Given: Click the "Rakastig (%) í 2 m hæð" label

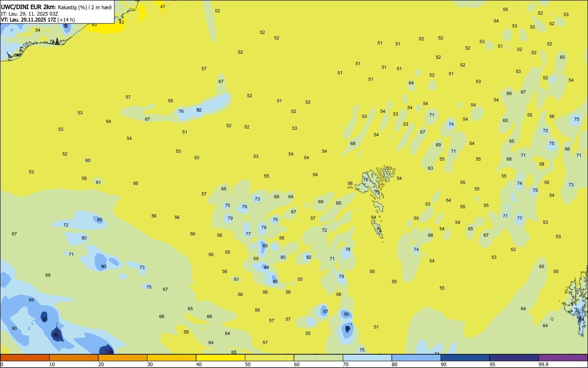Looking at the screenshot, I should [85, 7].
